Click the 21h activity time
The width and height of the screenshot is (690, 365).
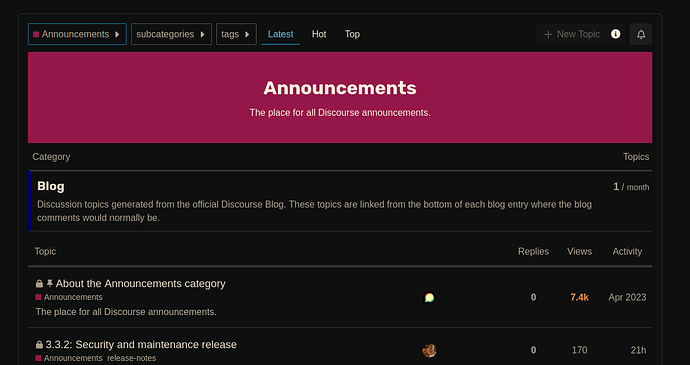(638, 350)
